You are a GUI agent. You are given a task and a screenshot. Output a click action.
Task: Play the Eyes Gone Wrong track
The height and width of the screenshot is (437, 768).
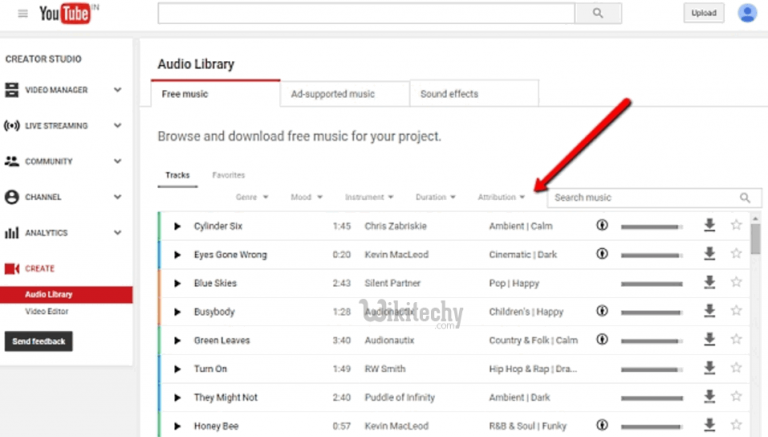tap(178, 255)
